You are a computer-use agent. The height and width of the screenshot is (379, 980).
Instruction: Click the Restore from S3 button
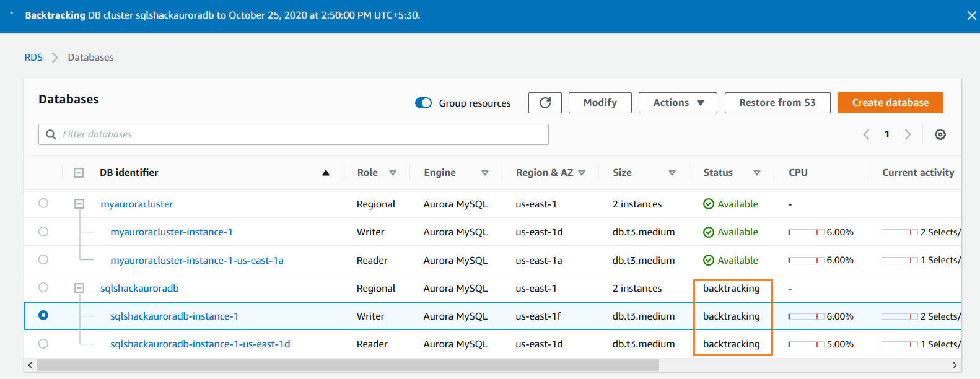777,103
